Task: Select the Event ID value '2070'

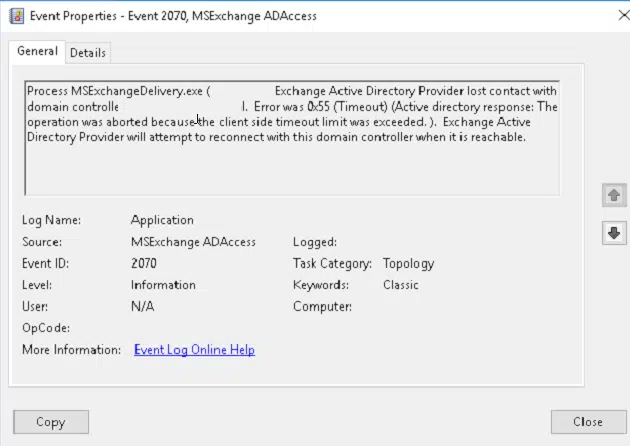Action: (144, 264)
